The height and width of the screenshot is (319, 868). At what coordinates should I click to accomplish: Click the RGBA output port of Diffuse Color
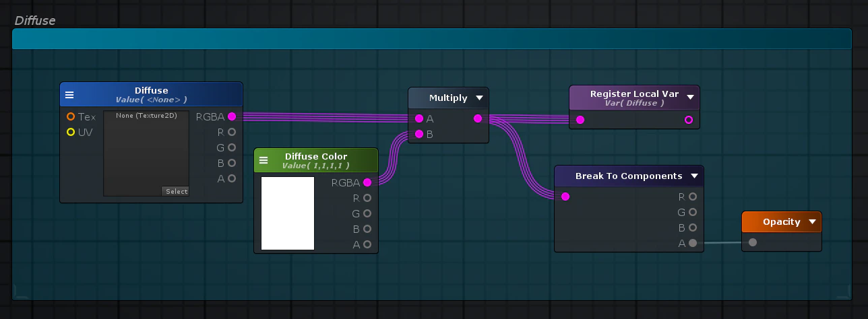click(x=367, y=183)
